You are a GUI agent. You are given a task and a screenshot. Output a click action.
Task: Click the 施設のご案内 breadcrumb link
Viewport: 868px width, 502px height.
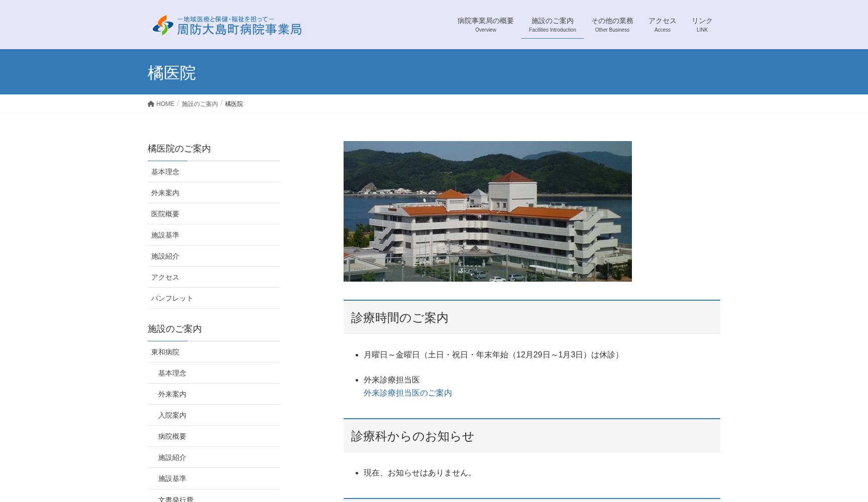[199, 104]
